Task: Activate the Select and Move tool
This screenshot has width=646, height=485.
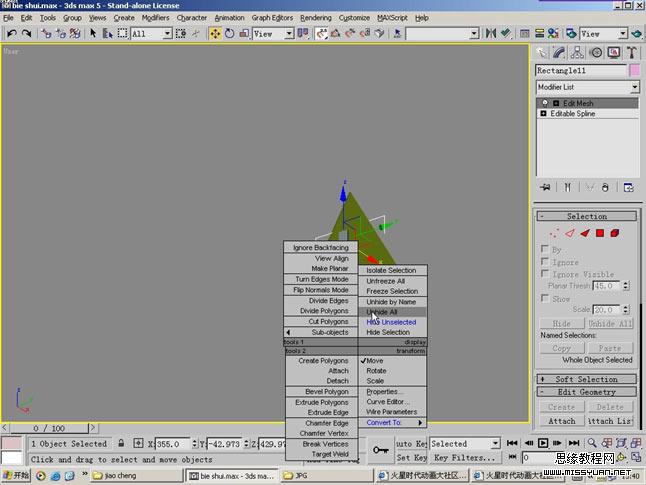Action: click(x=215, y=33)
